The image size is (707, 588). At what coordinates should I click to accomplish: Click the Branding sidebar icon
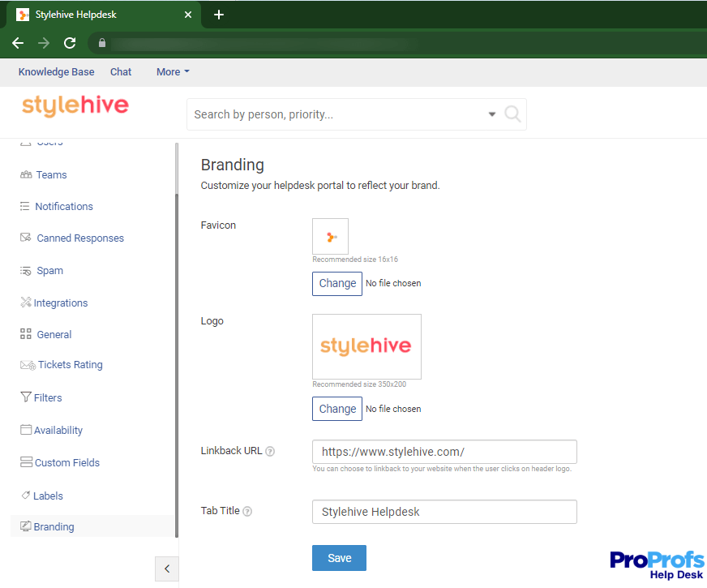click(26, 526)
